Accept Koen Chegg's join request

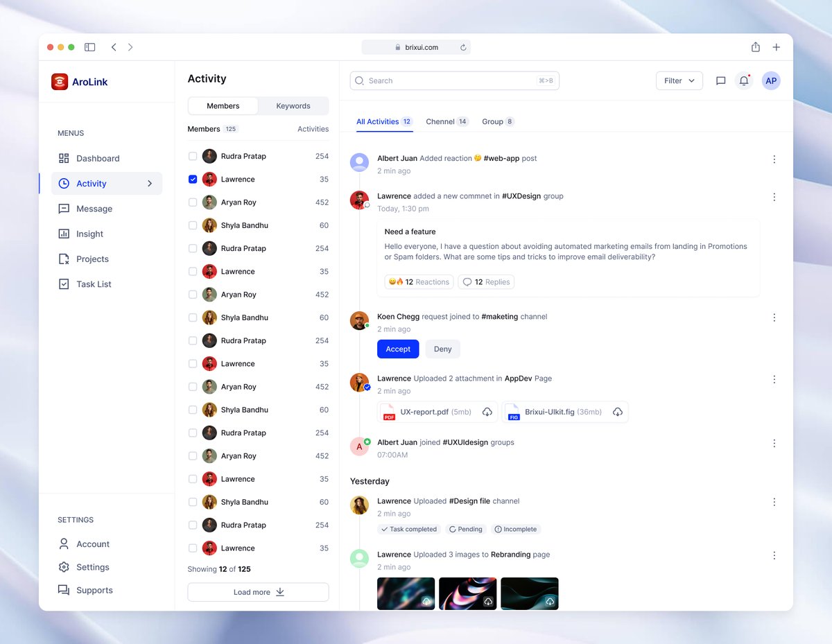pyautogui.click(x=398, y=349)
